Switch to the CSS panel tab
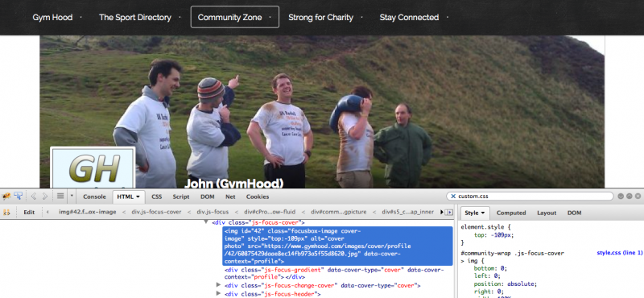 [x=156, y=197]
